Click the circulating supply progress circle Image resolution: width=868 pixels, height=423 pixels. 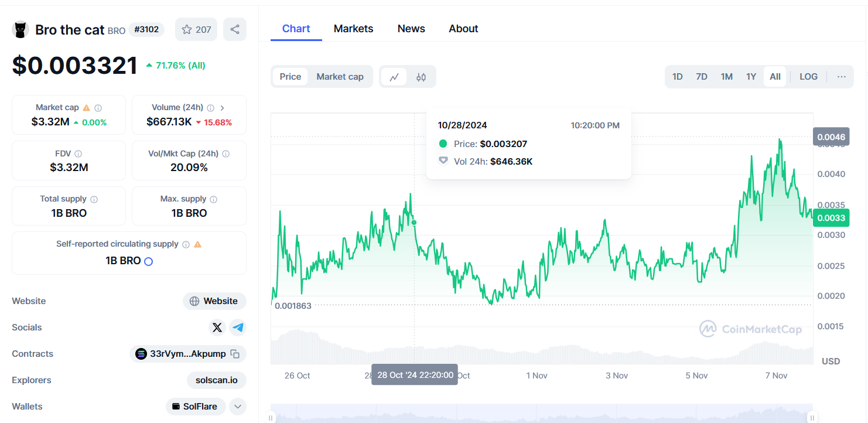[149, 261]
